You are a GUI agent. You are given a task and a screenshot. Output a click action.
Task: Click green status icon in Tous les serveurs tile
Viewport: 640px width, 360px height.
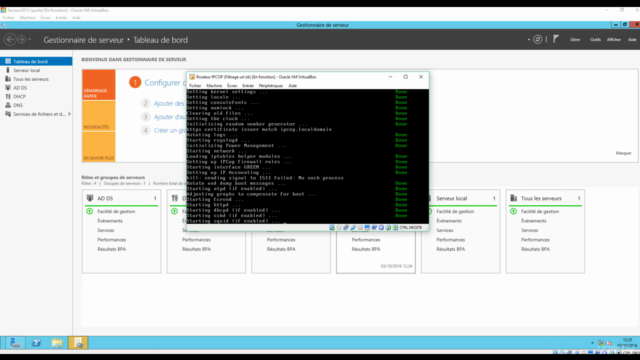tap(513, 211)
